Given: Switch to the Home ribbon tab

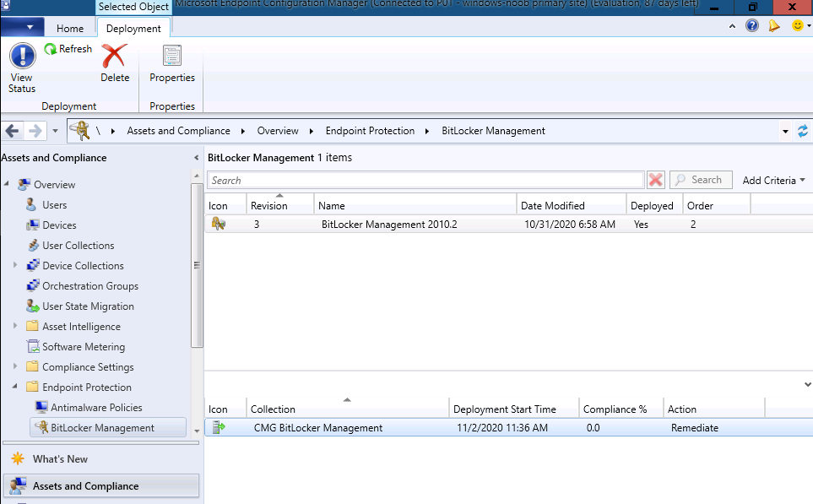Looking at the screenshot, I should [70, 29].
